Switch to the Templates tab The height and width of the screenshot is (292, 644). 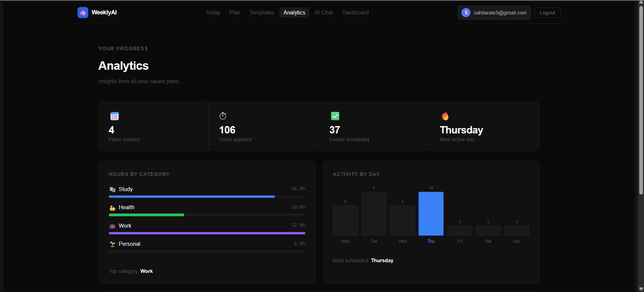(x=262, y=13)
